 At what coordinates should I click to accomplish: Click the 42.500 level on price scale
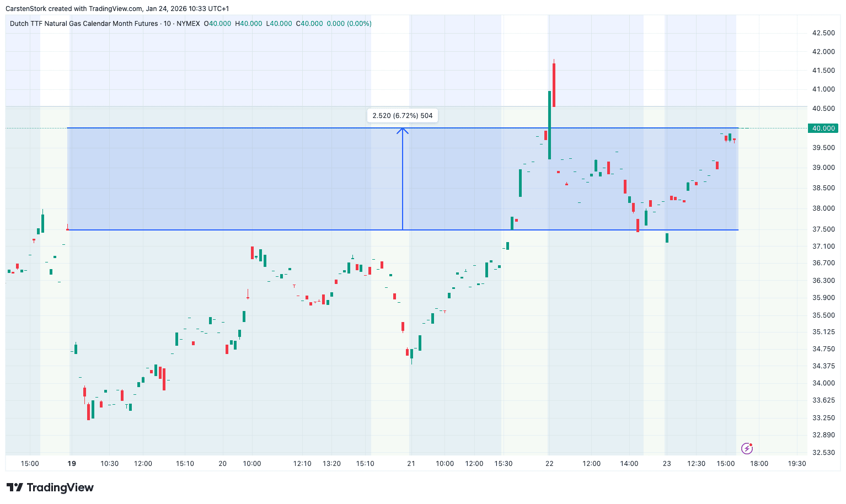823,33
